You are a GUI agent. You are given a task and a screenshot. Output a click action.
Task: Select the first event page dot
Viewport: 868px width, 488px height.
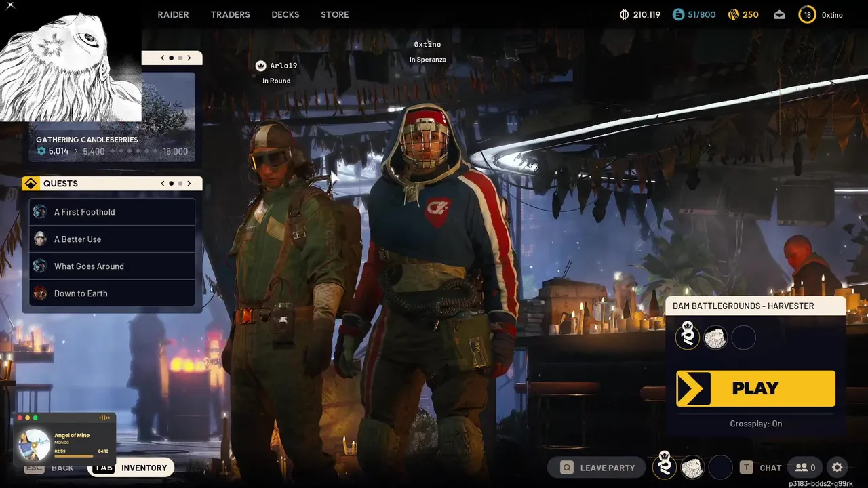pos(172,58)
